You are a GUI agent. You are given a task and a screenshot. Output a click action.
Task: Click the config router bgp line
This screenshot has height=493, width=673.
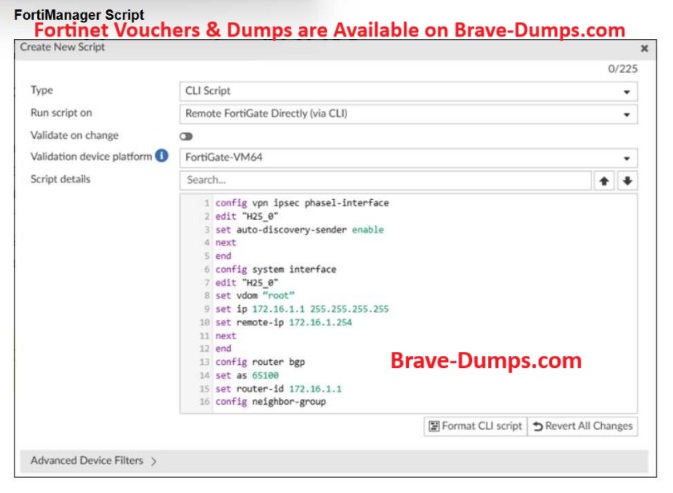coord(261,362)
